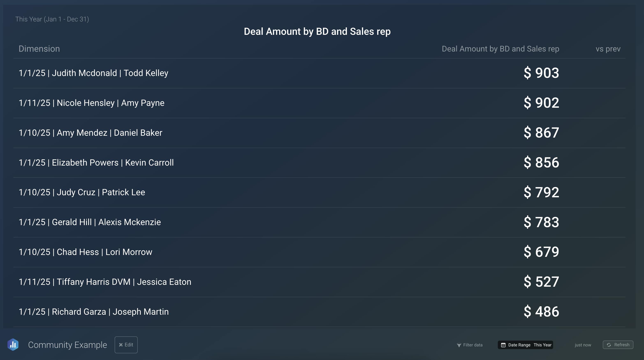
Task: Select the Elizabeth Powers | Kevin Carroll row
Action: [96, 162]
